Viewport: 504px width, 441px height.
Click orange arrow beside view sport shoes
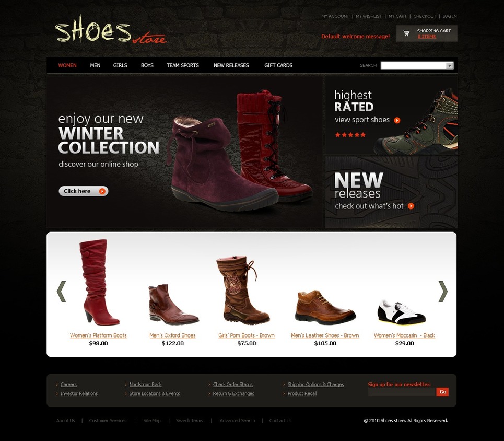point(397,120)
